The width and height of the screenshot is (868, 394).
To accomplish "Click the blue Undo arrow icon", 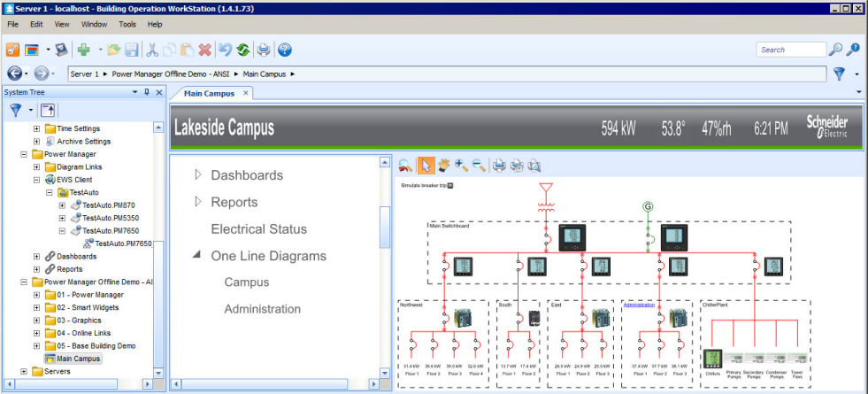I will [x=225, y=50].
